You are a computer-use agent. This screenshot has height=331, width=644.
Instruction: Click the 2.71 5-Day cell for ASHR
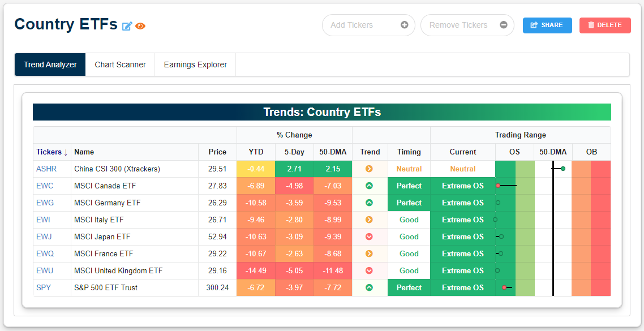[294, 169]
